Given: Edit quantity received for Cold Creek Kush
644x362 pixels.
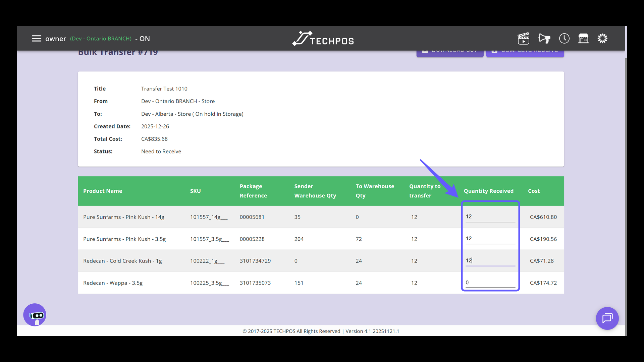Looking at the screenshot, I should tap(490, 261).
